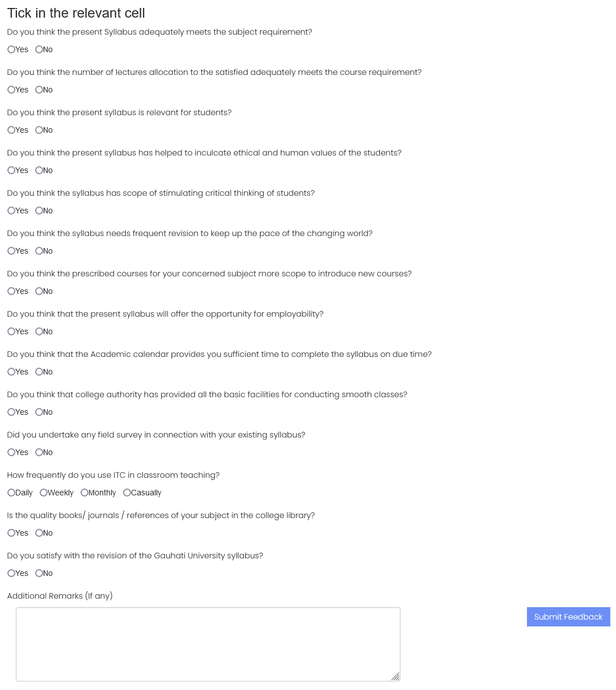Grab the remarks textarea resize handle

point(396,676)
